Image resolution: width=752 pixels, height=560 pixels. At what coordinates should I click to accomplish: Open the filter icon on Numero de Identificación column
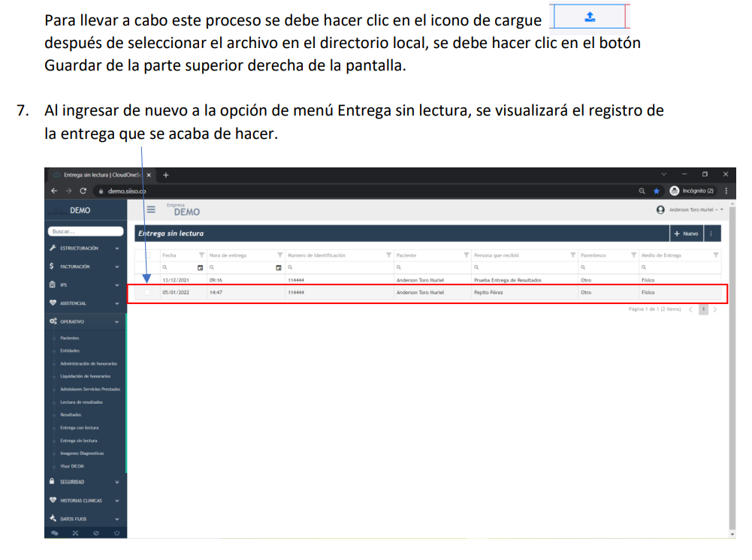click(x=388, y=254)
